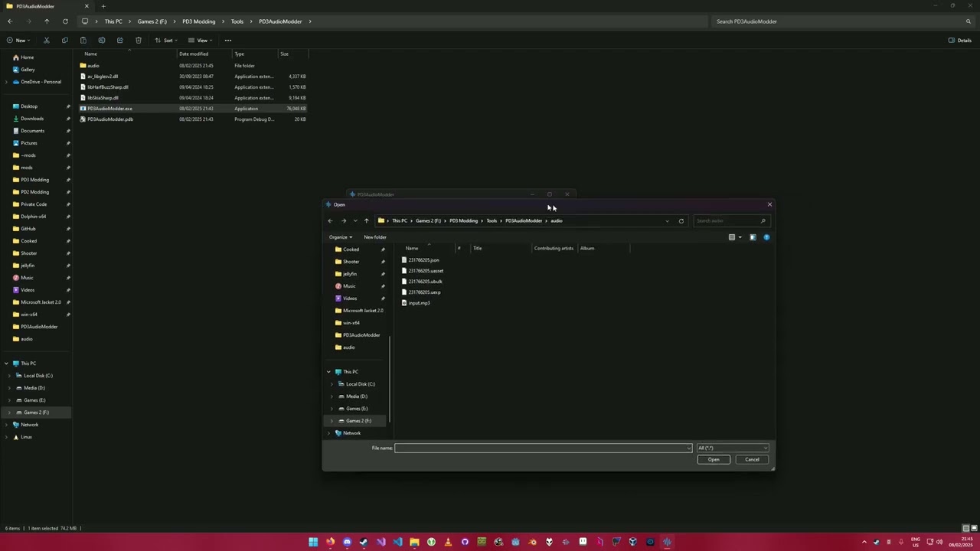
Task: Open the File name history dropdown arrow
Action: tap(689, 448)
